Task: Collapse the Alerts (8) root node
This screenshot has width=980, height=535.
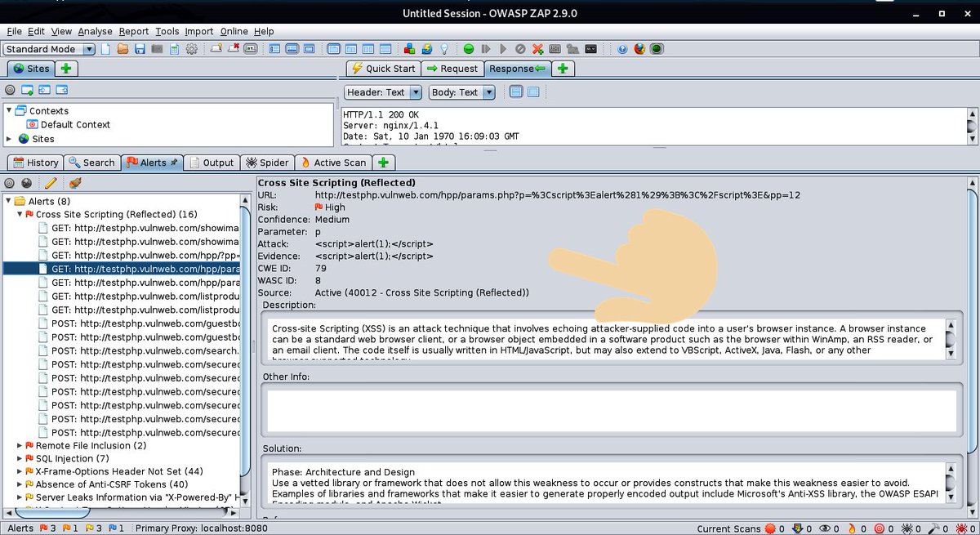Action: pos(9,201)
